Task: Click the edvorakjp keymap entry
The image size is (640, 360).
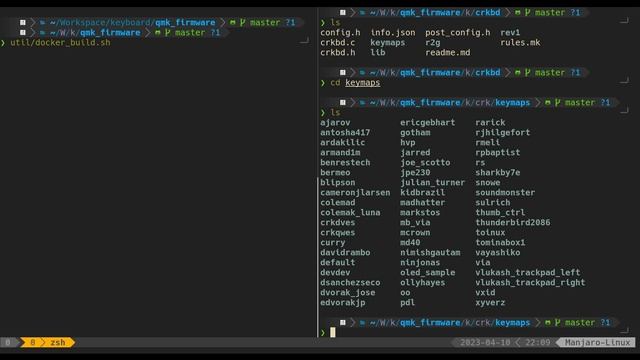Action: point(342,302)
